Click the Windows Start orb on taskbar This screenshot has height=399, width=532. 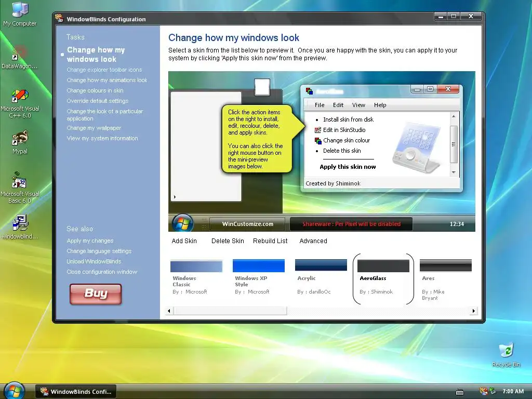coord(14,391)
